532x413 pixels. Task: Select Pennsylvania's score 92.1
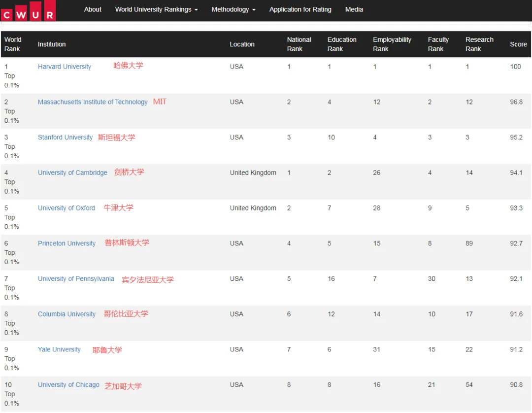(x=516, y=278)
